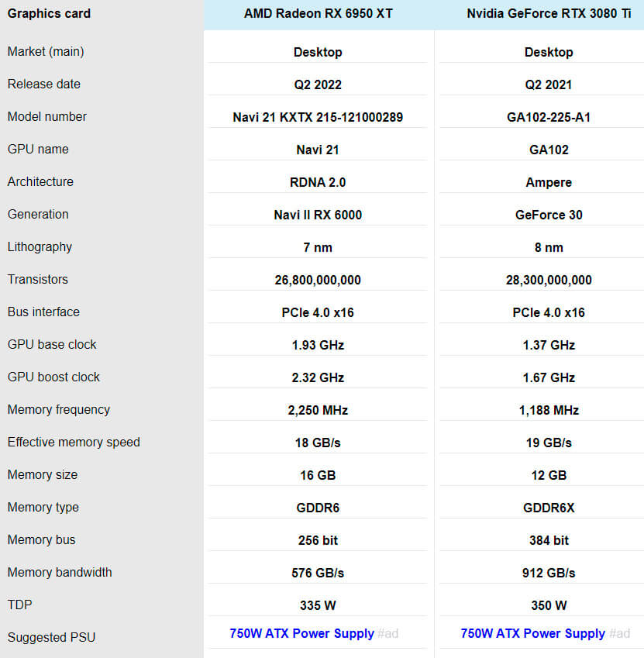The width and height of the screenshot is (644, 658).
Task: Select the 7 nm lithography cell
Action: [318, 247]
